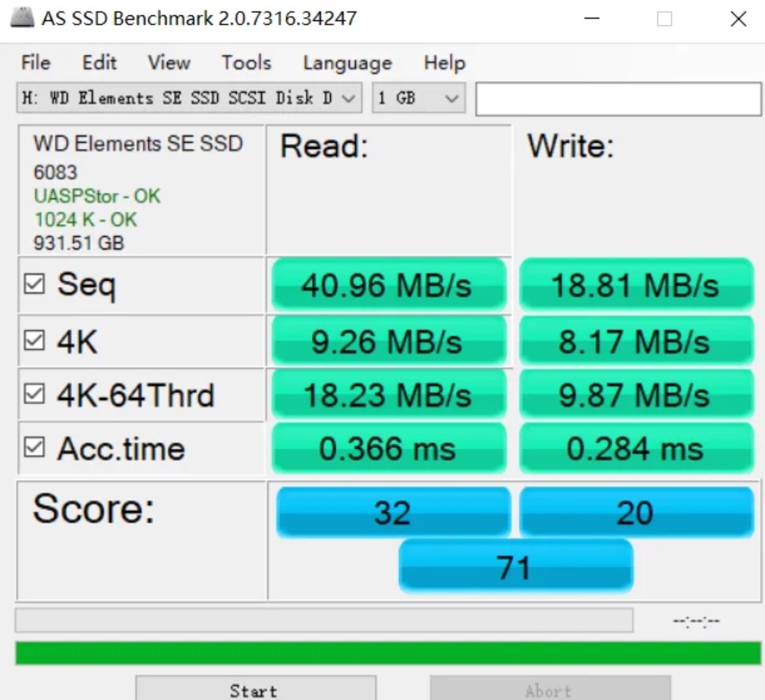
Task: Minimize the AS SSD Benchmark window
Action: [x=592, y=18]
